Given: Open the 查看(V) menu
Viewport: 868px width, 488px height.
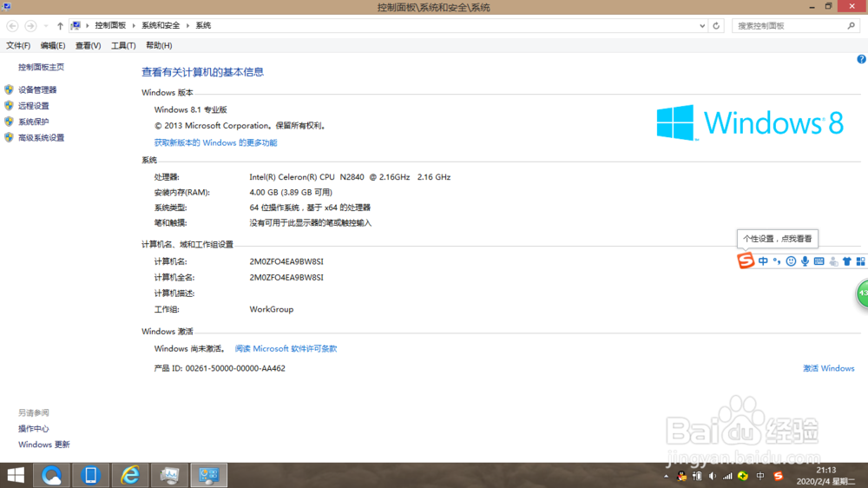Looking at the screenshot, I should click(x=88, y=45).
